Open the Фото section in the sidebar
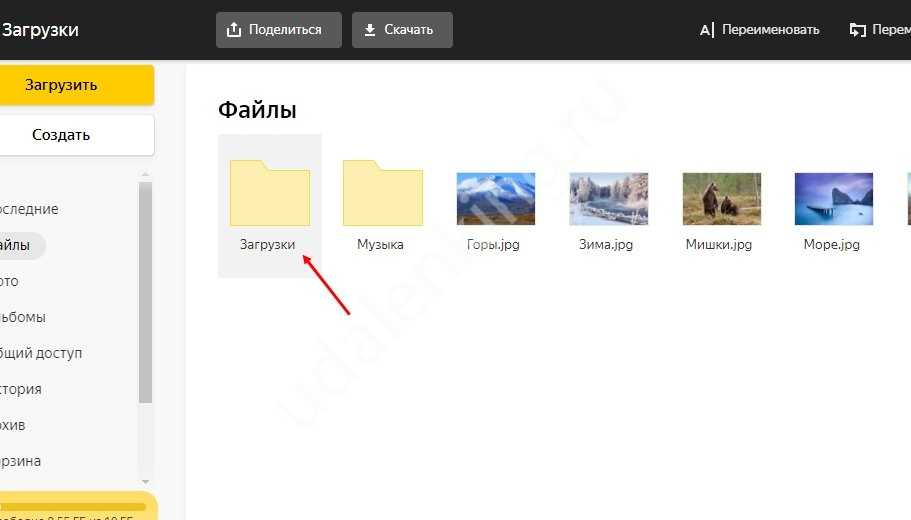Screen dimensions: 911x520 pyautogui.click(x=12, y=281)
